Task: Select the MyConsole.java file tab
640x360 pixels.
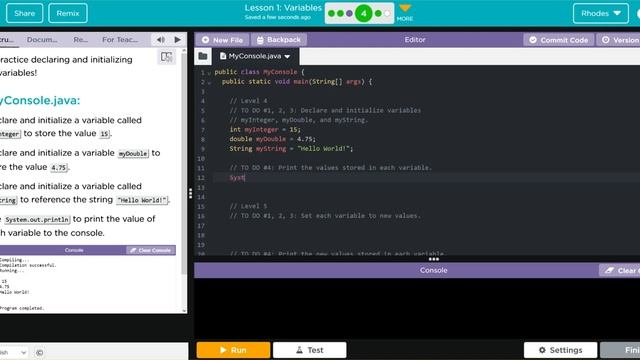Action: tap(255, 56)
